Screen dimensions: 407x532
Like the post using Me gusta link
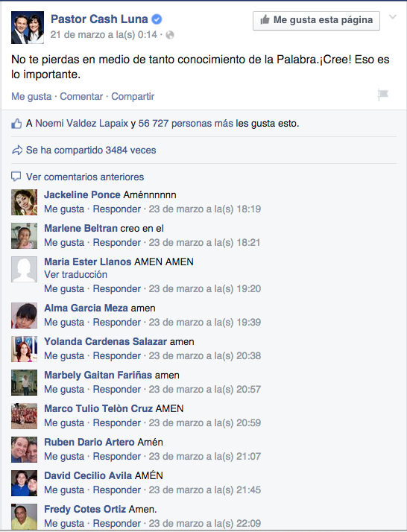31,96
